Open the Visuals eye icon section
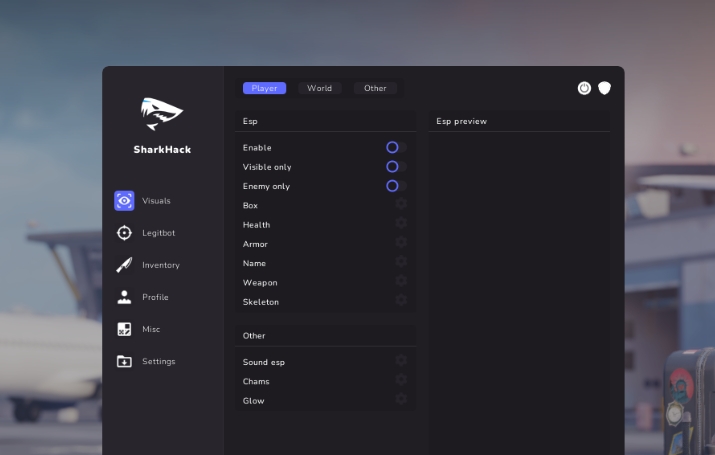This screenshot has width=715, height=455. click(x=124, y=201)
